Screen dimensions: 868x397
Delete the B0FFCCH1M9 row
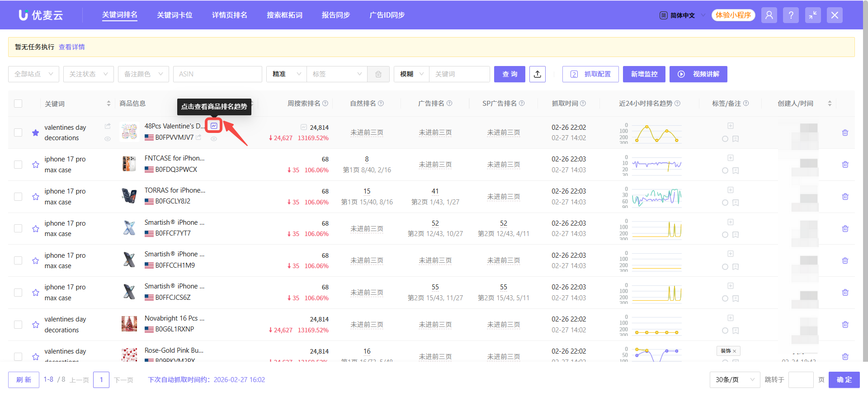point(845,260)
